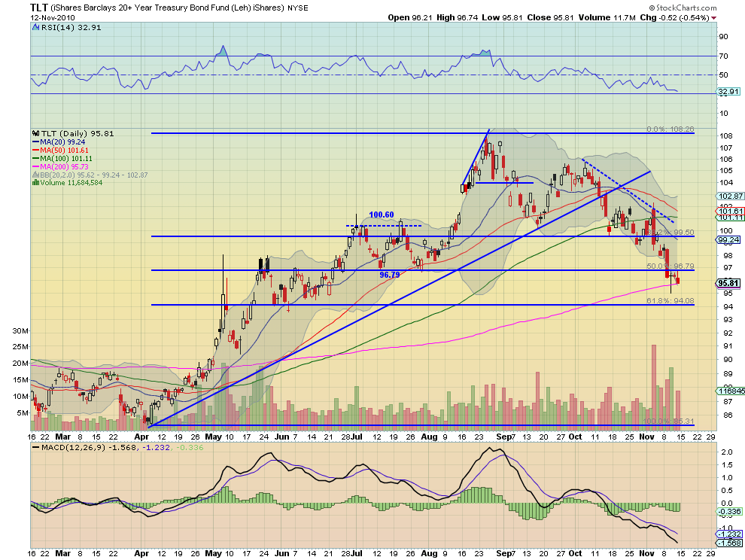The height and width of the screenshot is (560, 745).
Task: Click the green 101.11 price tag on right axis
Action: click(x=731, y=218)
